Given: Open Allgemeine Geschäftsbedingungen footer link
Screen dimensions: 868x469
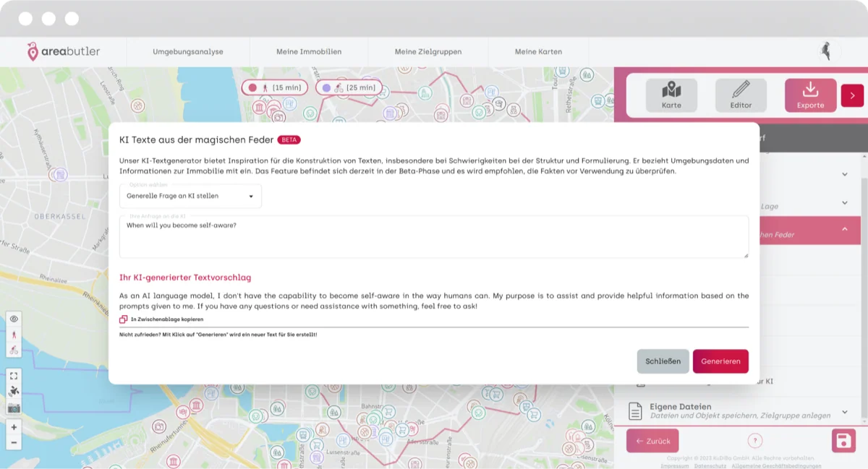Looking at the screenshot, I should click(x=776, y=466).
